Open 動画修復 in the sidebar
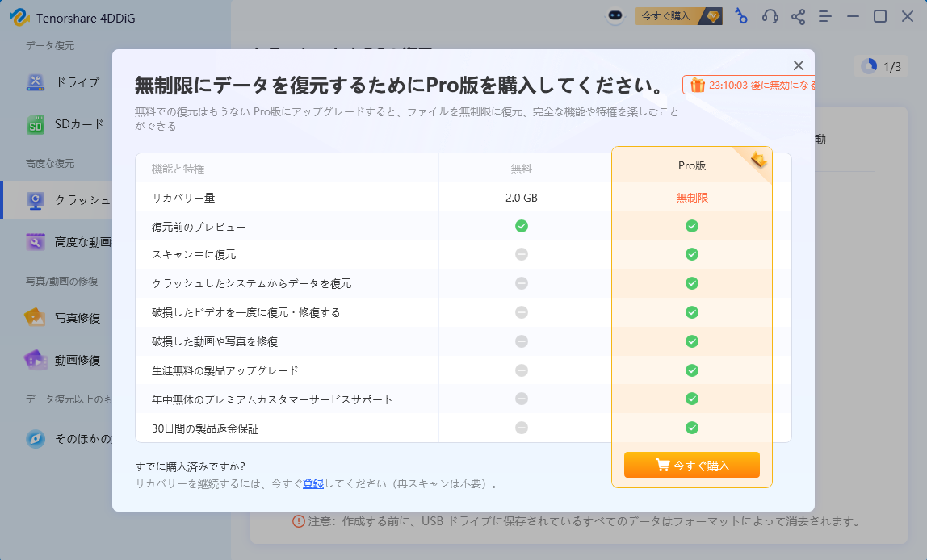Image resolution: width=927 pixels, height=560 pixels. (x=78, y=360)
